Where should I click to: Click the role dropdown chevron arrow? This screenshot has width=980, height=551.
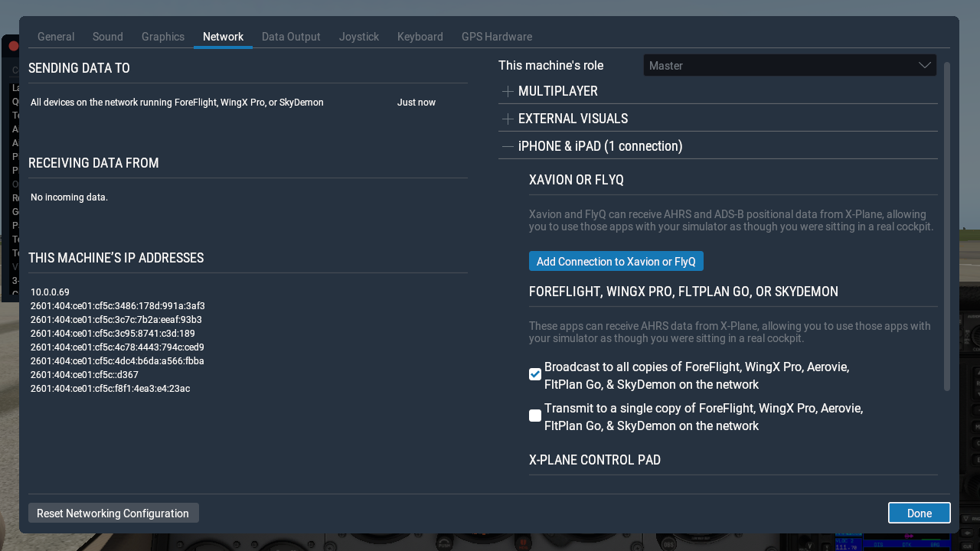(924, 66)
